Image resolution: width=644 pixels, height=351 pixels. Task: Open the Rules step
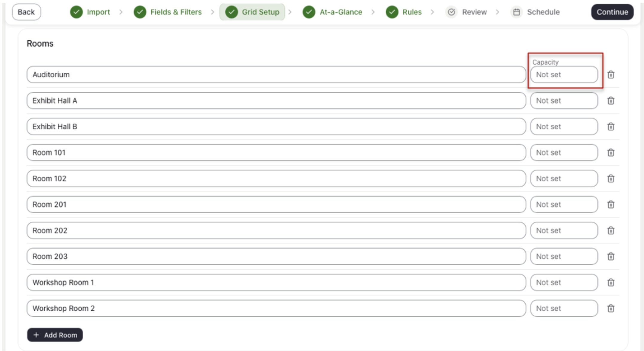[404, 12]
